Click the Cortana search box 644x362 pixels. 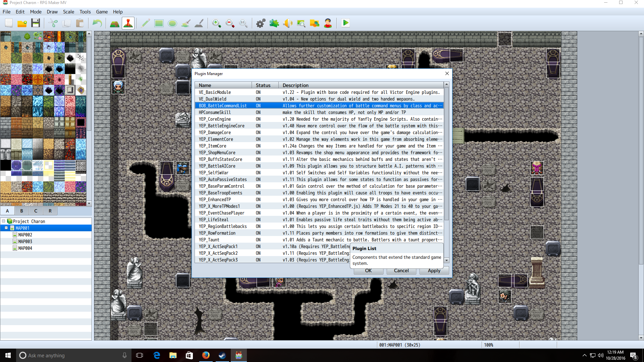click(74, 355)
